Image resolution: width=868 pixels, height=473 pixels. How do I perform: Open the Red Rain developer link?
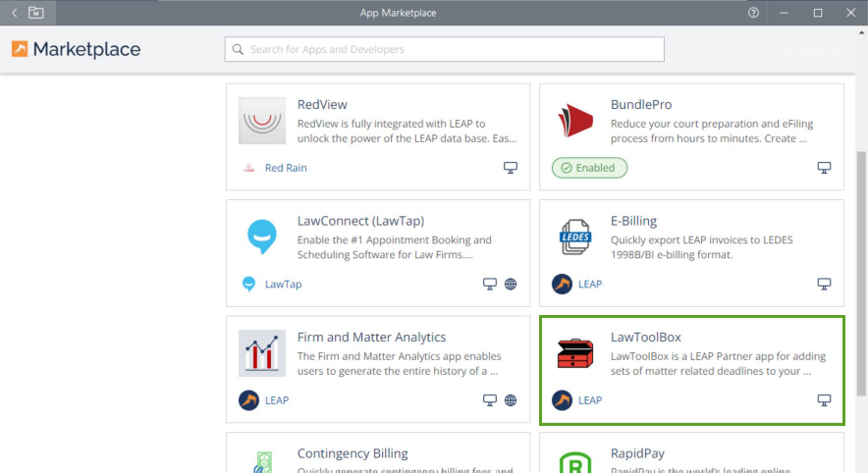click(x=286, y=168)
